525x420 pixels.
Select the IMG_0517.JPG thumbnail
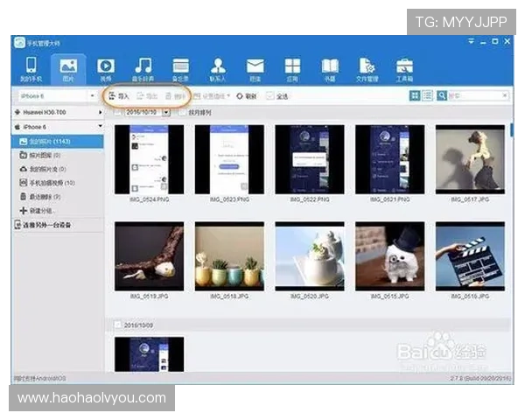pyautogui.click(x=469, y=159)
